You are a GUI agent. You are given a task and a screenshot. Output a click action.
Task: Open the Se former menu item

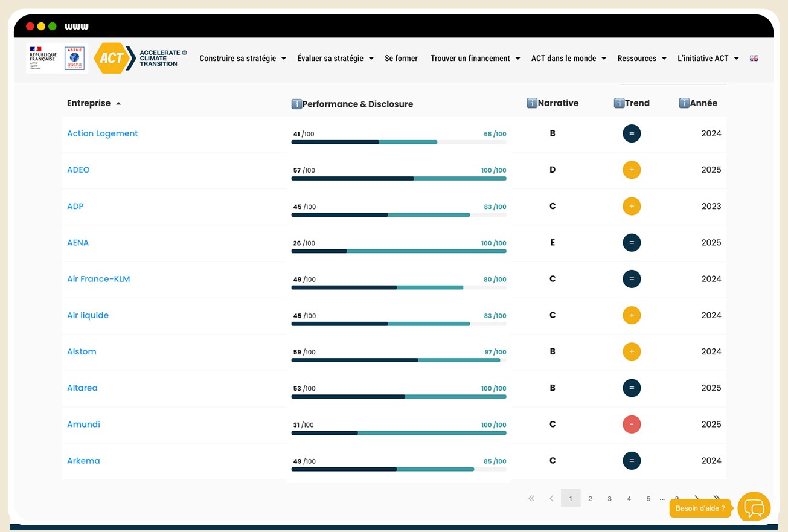401,59
